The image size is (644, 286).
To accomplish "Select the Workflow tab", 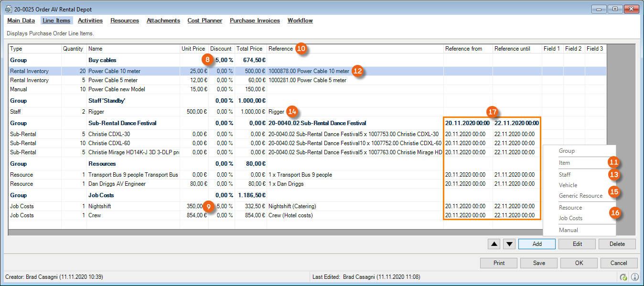I will (300, 21).
